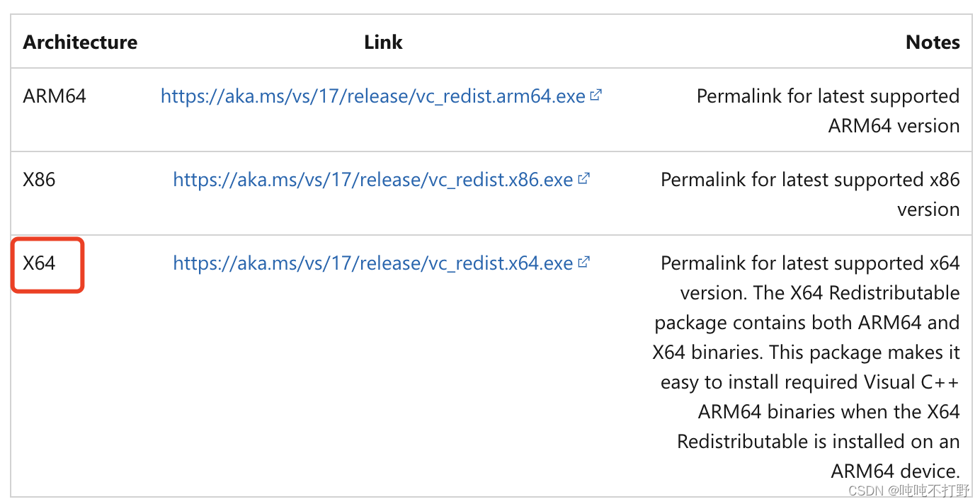The image size is (980, 504).
Task: Select the ARM64 architecture cell
Action: 55,96
